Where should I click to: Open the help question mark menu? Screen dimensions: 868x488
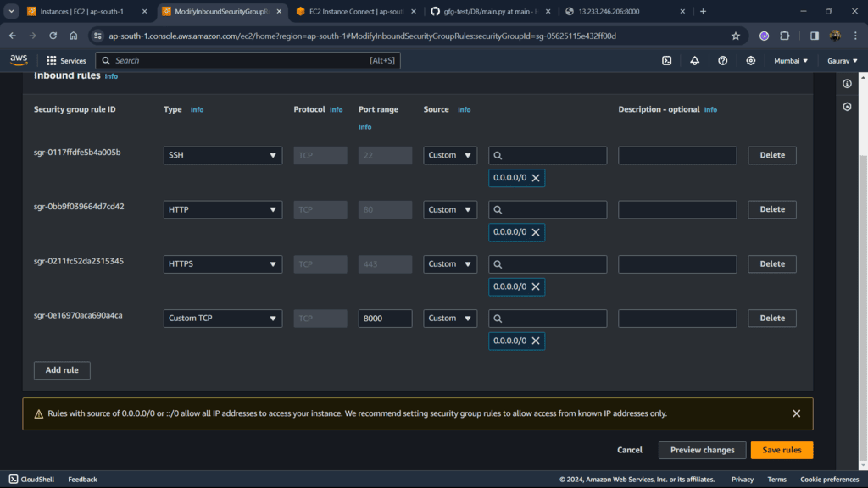[x=722, y=60]
